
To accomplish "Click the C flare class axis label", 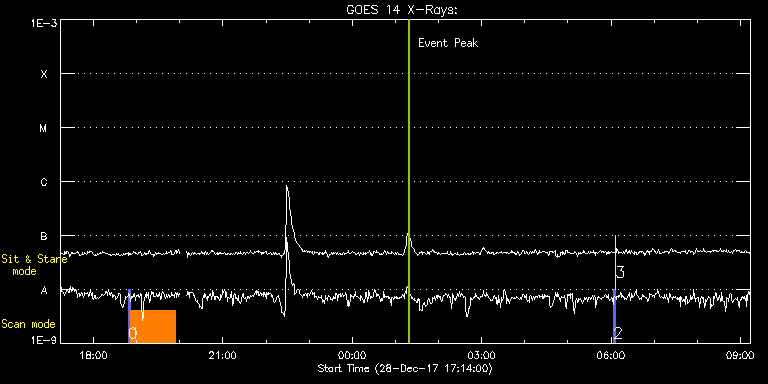I will pos(44,182).
